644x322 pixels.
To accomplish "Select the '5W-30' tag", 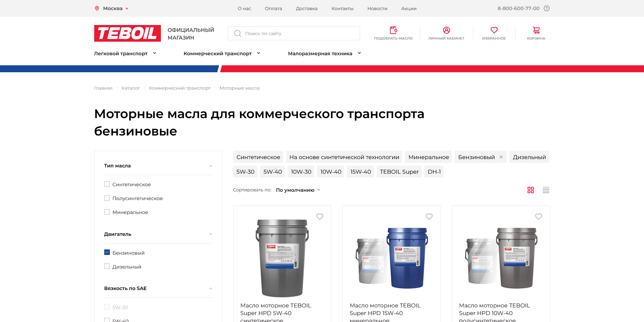I will click(x=245, y=172).
